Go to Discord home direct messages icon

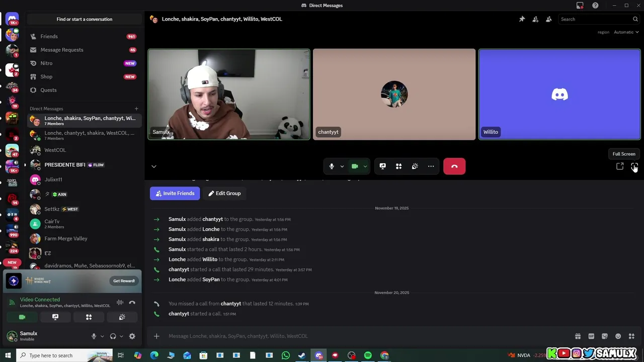pos(12,19)
